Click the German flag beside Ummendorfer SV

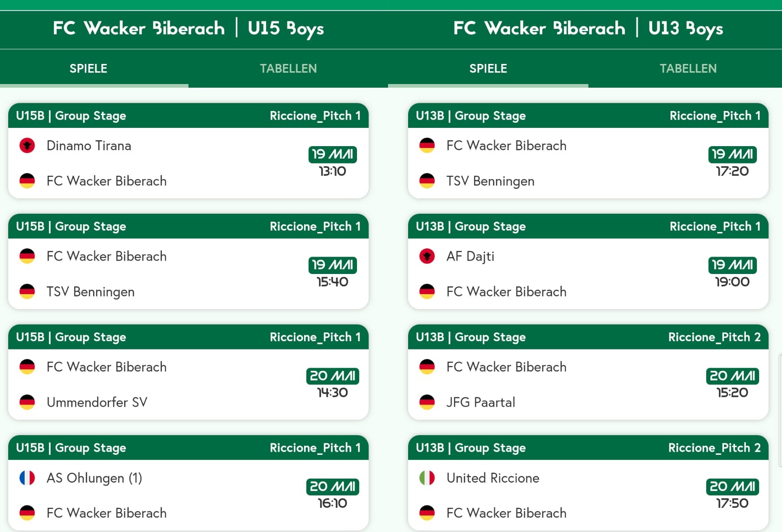[27, 402]
